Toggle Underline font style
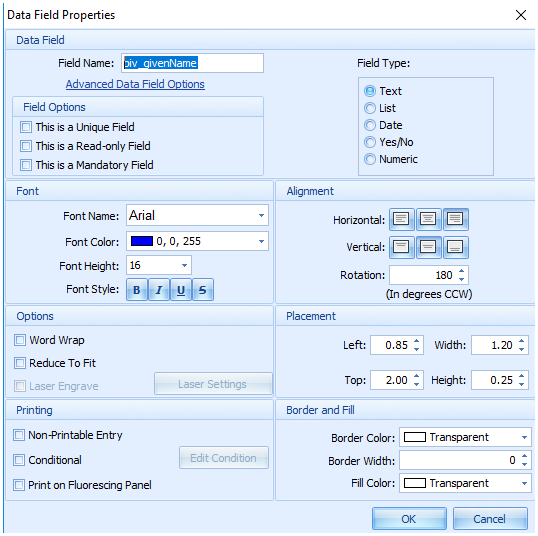Image resolution: width=538 pixels, height=536 pixels. (x=180, y=290)
